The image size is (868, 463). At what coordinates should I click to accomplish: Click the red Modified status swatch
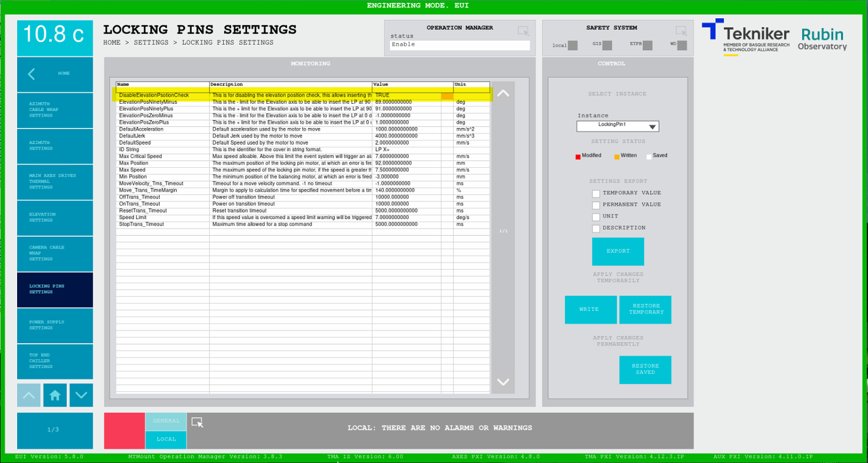(578, 157)
